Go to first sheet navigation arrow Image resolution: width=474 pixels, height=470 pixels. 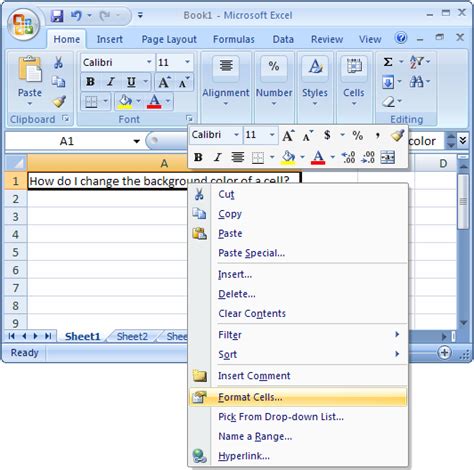(12, 336)
